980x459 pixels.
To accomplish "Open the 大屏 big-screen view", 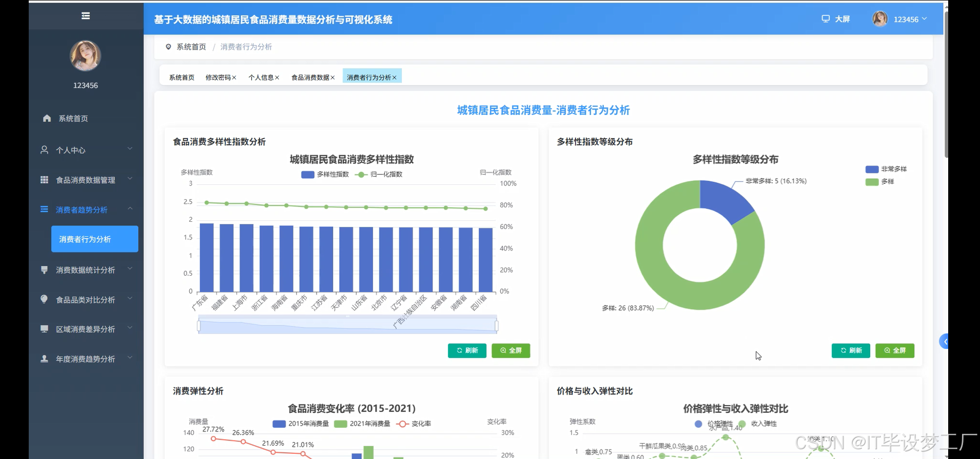I will (836, 19).
